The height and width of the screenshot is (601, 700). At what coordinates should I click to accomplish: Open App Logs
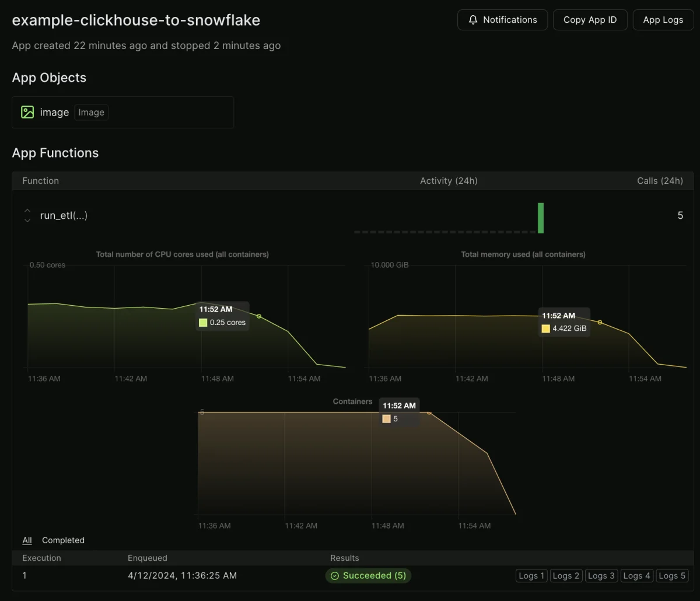click(663, 20)
